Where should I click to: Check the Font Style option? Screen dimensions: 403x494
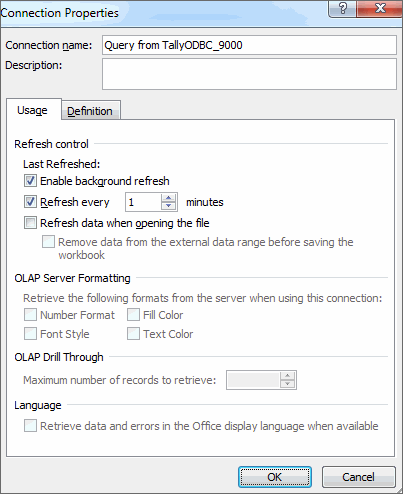click(30, 334)
